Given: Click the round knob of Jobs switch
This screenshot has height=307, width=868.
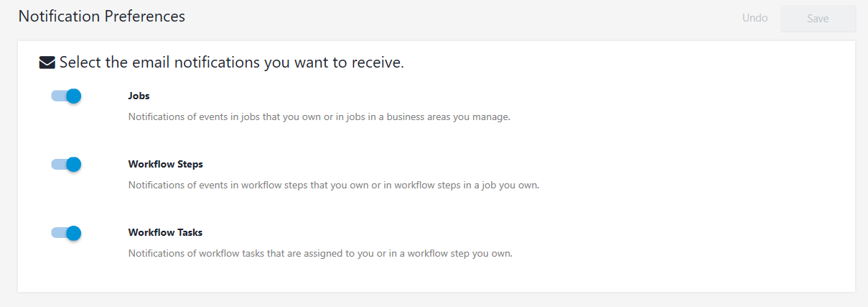Looking at the screenshot, I should tap(73, 96).
